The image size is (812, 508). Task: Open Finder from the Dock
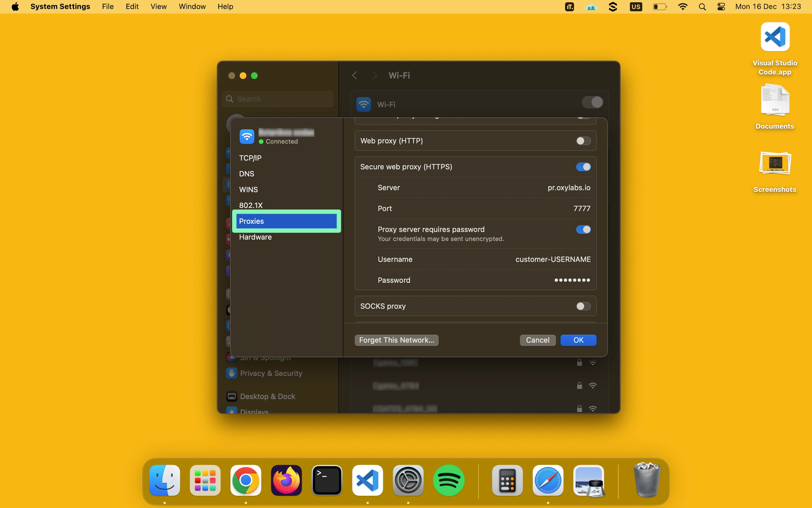pyautogui.click(x=165, y=480)
